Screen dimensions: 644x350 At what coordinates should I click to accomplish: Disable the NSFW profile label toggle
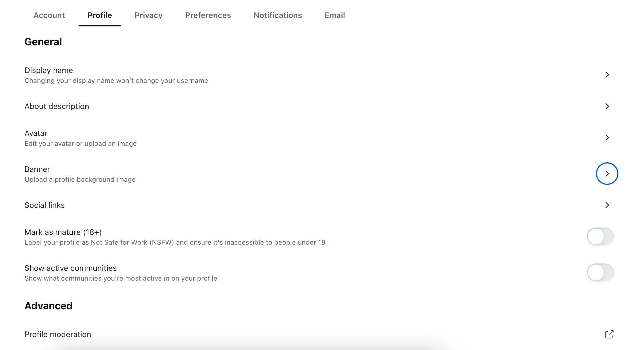pos(601,237)
